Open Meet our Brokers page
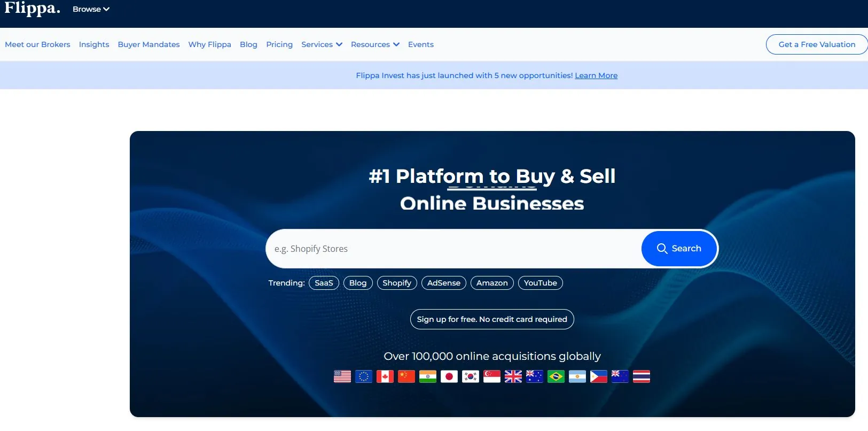 tap(37, 44)
